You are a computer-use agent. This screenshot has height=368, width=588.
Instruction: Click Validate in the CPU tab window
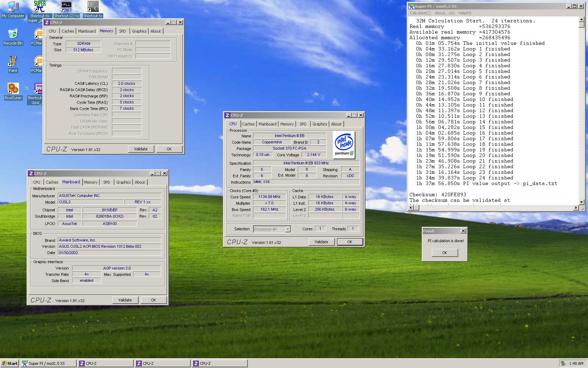tap(321, 242)
